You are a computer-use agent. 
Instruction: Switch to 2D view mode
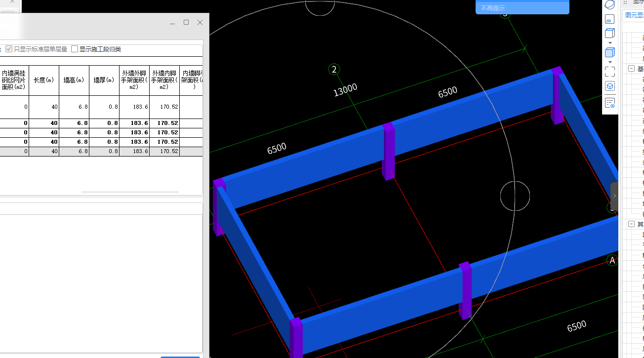610,19
